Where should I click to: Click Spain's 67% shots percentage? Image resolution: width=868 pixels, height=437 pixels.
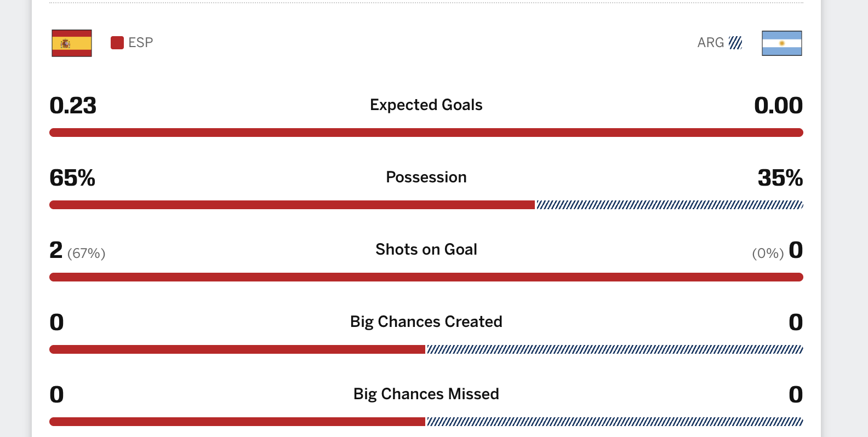click(87, 253)
